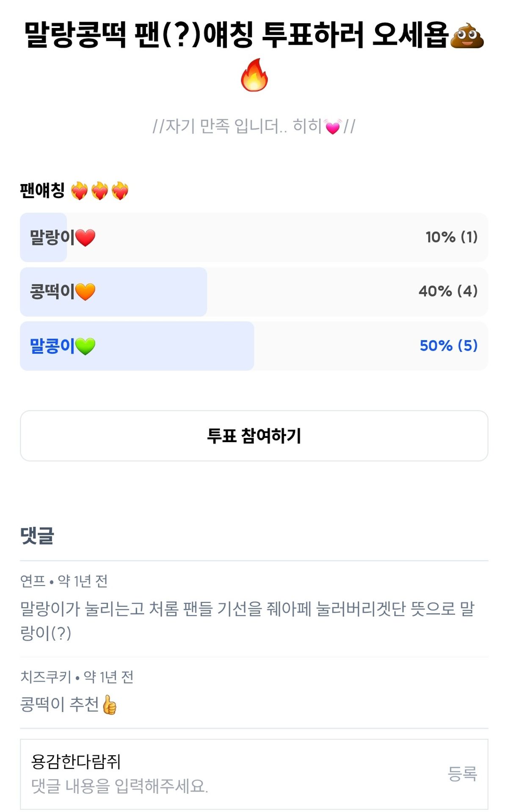Click the 40% (4) vote result
This screenshot has height=812, width=508.
448,292
